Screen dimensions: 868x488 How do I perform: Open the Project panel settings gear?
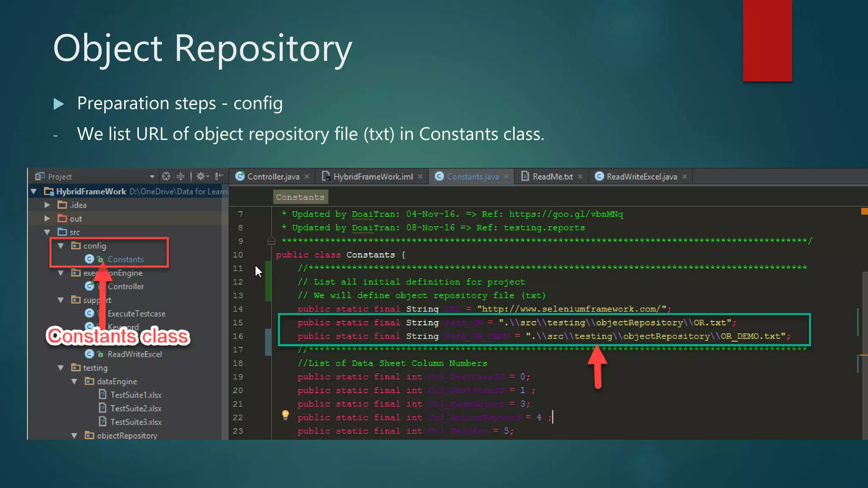(201, 176)
